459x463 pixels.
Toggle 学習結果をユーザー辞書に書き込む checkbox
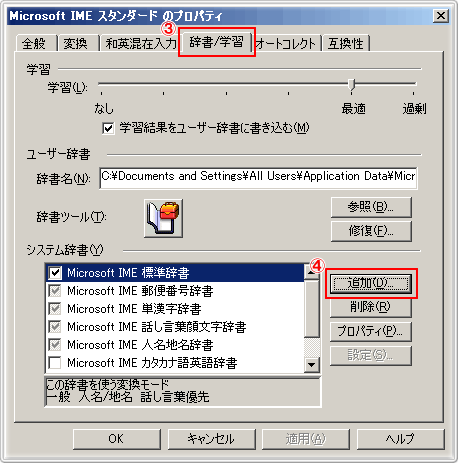tap(108, 128)
